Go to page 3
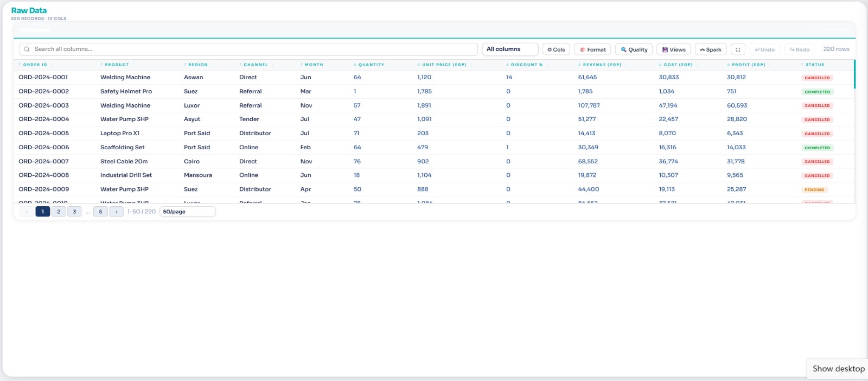 pos(74,212)
